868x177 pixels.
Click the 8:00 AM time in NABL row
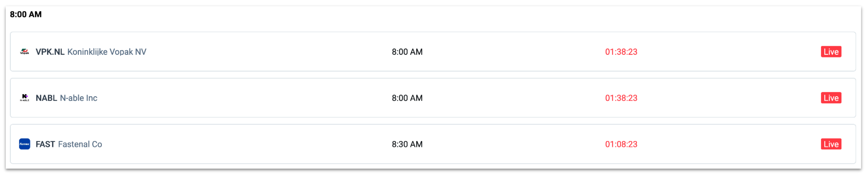tap(407, 98)
